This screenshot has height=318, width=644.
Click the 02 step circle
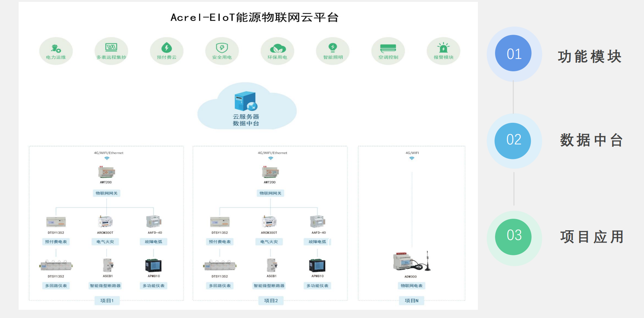click(513, 141)
